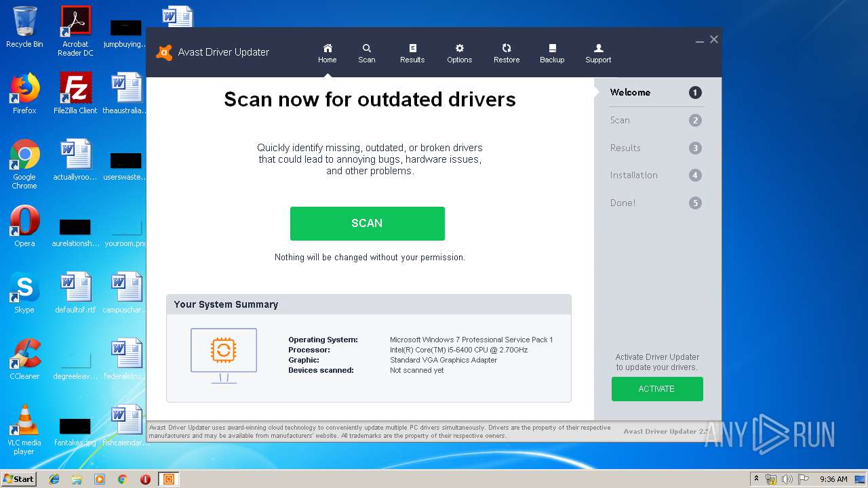Select the degreeleav desktop file
The height and width of the screenshot is (488, 868).
[x=75, y=365]
